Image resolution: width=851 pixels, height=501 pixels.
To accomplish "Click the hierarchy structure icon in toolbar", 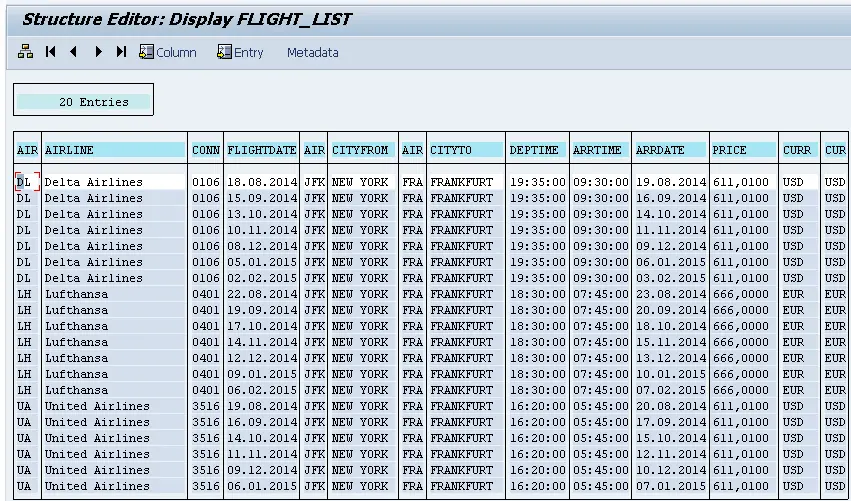I will pyautogui.click(x=26, y=52).
